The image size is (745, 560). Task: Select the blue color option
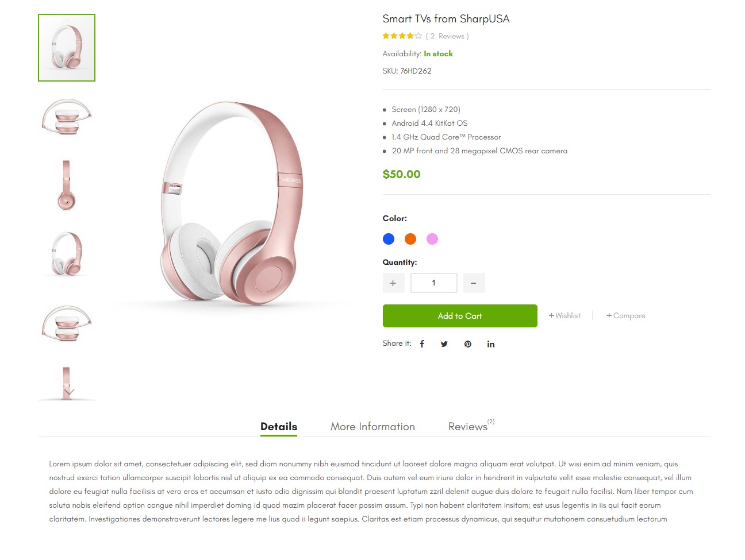point(389,239)
